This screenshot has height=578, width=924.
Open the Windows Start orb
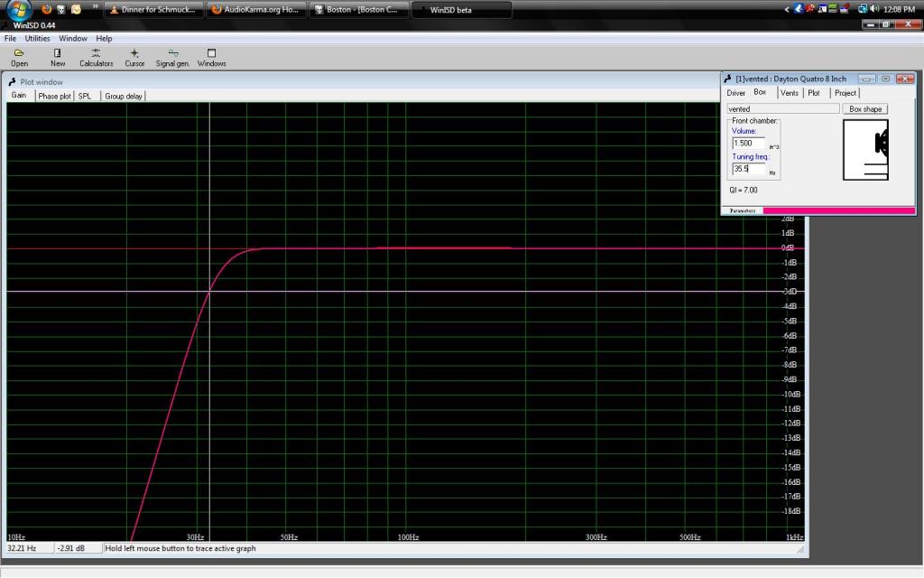18,10
